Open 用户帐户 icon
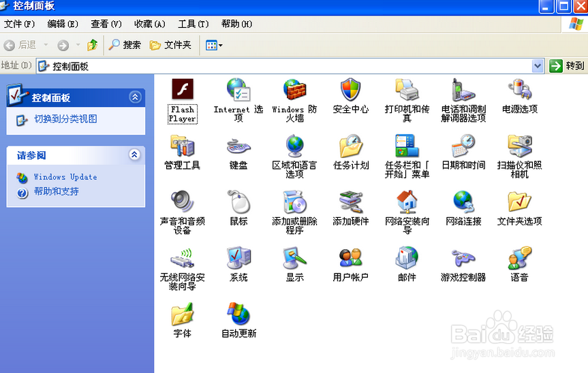Viewport: 588px width, 373px height. tap(351, 258)
